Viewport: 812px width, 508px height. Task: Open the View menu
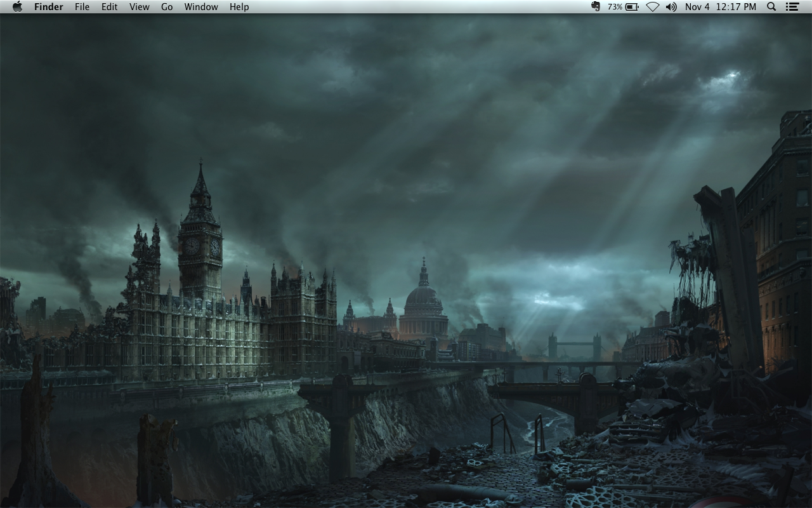139,7
